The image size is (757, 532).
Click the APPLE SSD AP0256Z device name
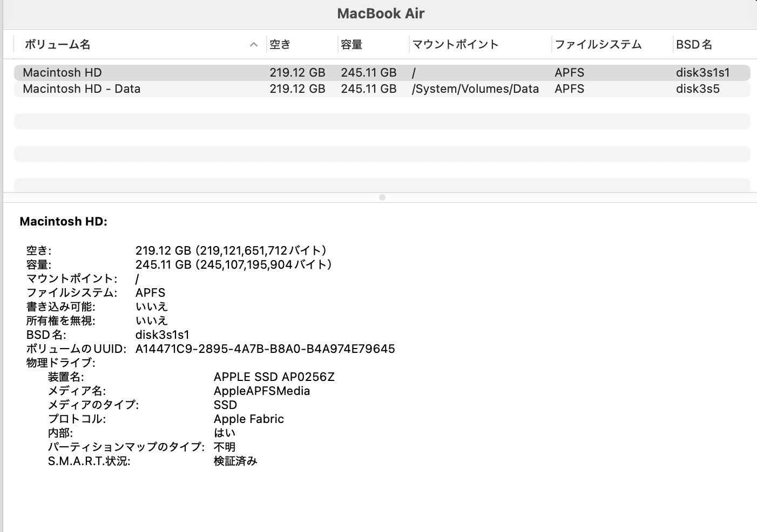[274, 377]
